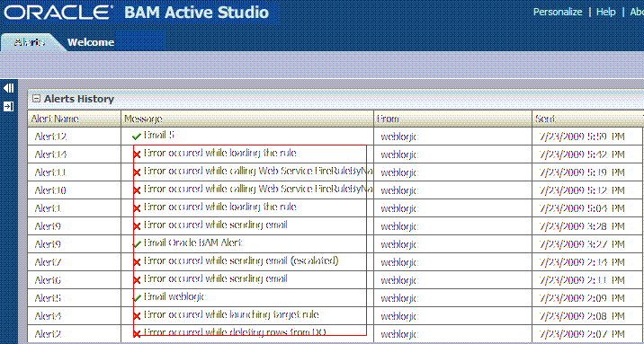The height and width of the screenshot is (344, 644).
Task: Switch to the Alerts tab
Action: click(x=30, y=42)
